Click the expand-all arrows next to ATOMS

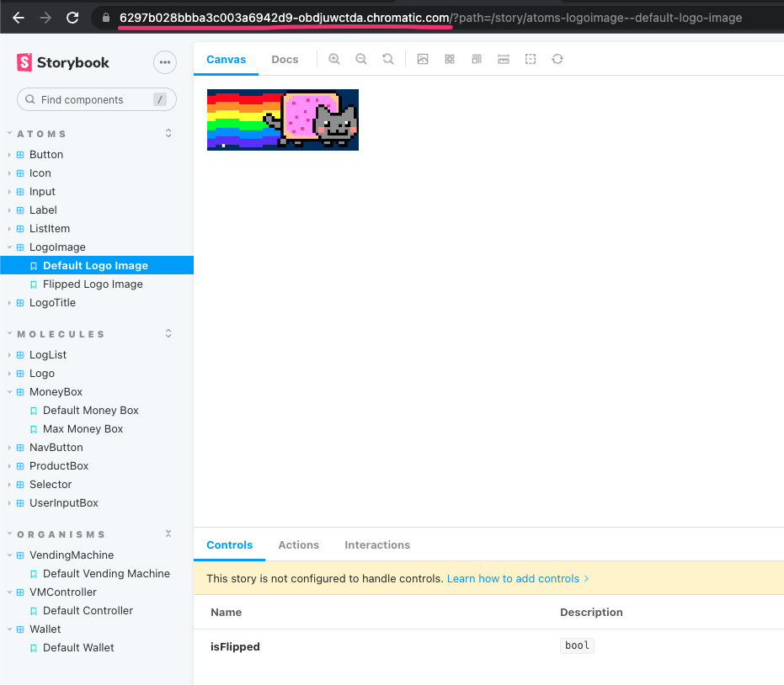click(168, 134)
